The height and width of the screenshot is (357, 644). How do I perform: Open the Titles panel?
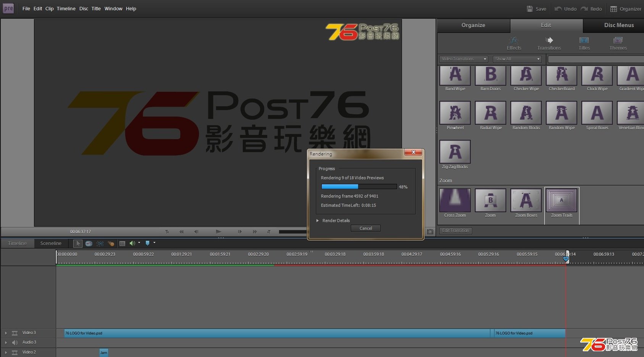[584, 44]
